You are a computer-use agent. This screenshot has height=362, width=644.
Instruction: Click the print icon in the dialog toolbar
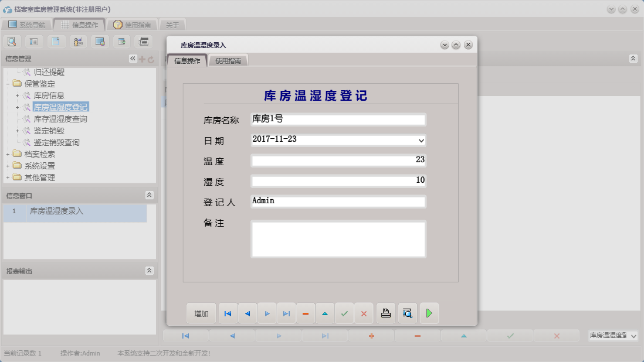pos(385,313)
